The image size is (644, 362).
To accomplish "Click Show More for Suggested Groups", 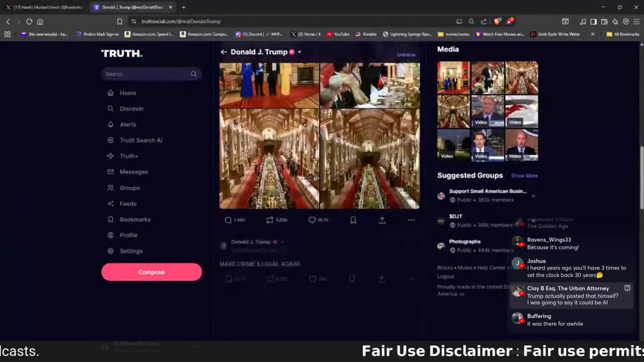I will (524, 176).
